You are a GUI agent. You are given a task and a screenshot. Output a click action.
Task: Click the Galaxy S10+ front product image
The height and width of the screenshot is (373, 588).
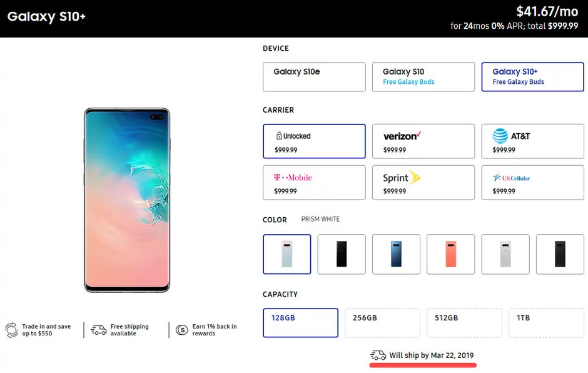coord(127,200)
